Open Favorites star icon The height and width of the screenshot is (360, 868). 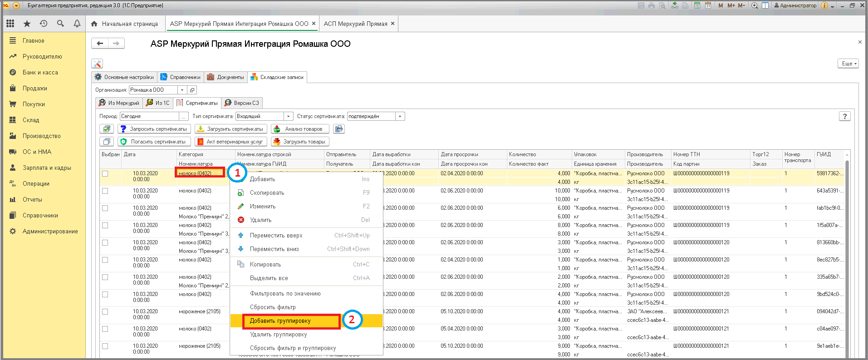point(27,24)
